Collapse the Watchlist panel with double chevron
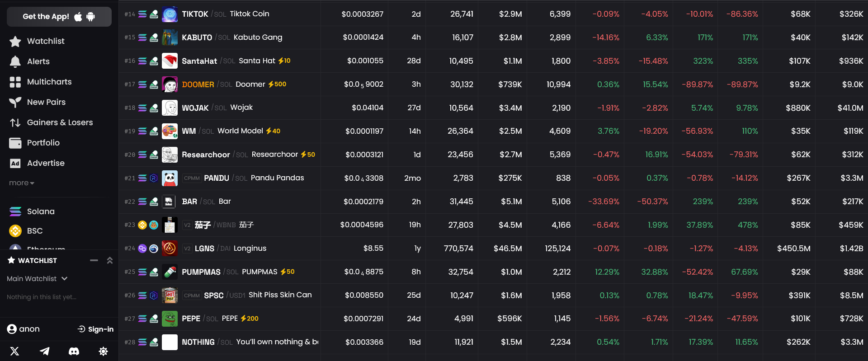This screenshot has height=361, width=868. (x=109, y=260)
